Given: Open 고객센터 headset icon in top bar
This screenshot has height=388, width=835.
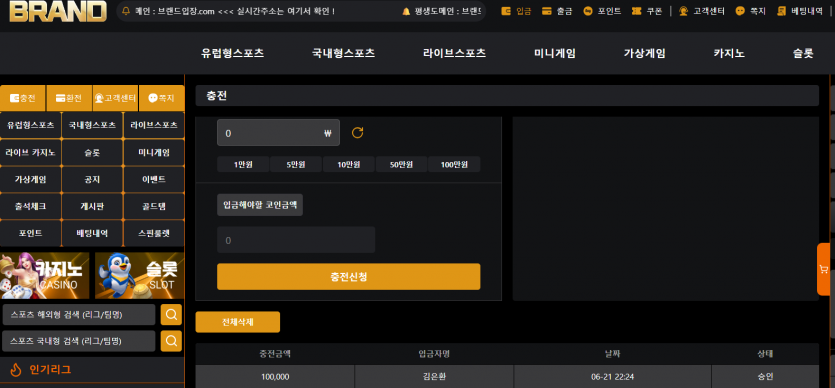Looking at the screenshot, I should (x=684, y=11).
